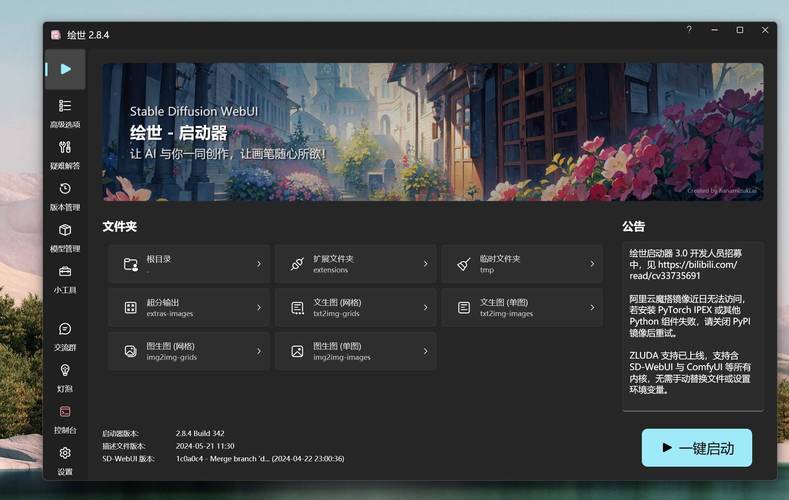Open 版本管理 version management icon
This screenshot has width=789, height=500.
pos(65,189)
